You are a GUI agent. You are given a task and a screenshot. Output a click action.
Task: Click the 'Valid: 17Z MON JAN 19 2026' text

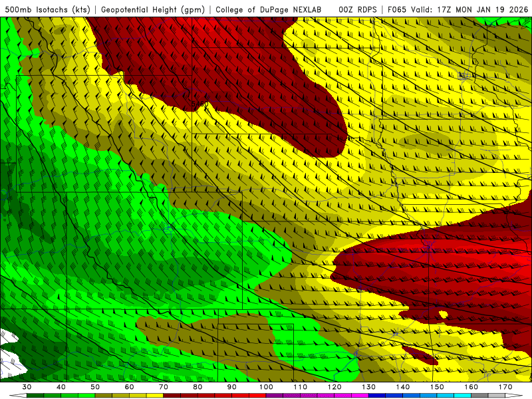coord(469,9)
